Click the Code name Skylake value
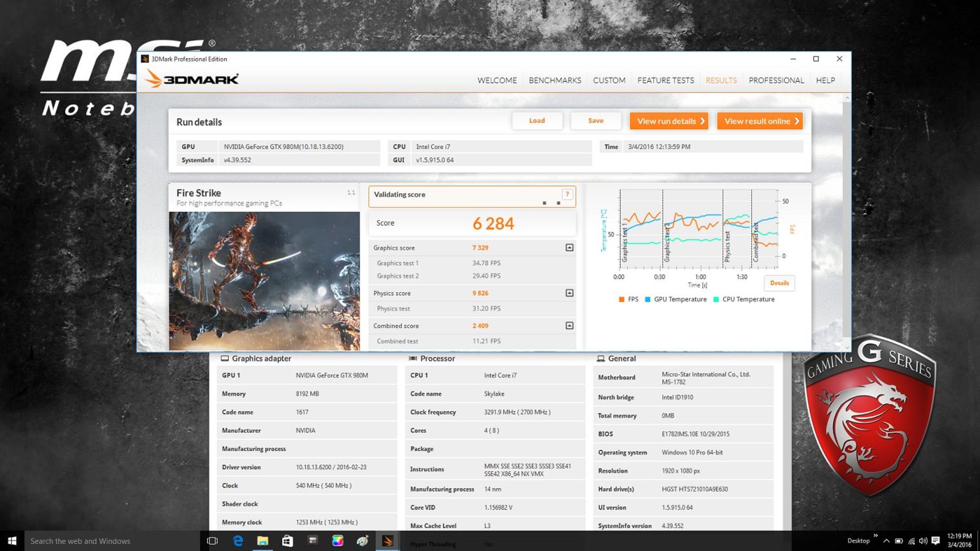This screenshot has width=980, height=551. pos(494,394)
